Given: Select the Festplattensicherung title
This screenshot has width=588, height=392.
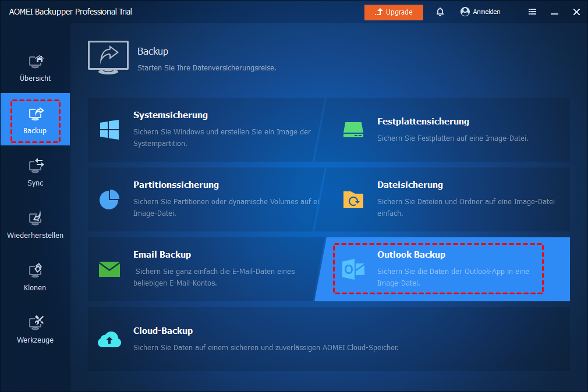Looking at the screenshot, I should click(x=423, y=122).
